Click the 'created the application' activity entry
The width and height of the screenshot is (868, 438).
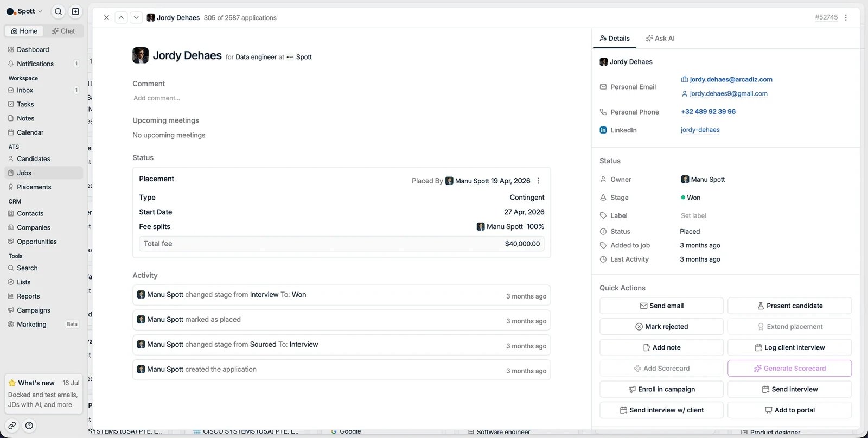click(341, 370)
